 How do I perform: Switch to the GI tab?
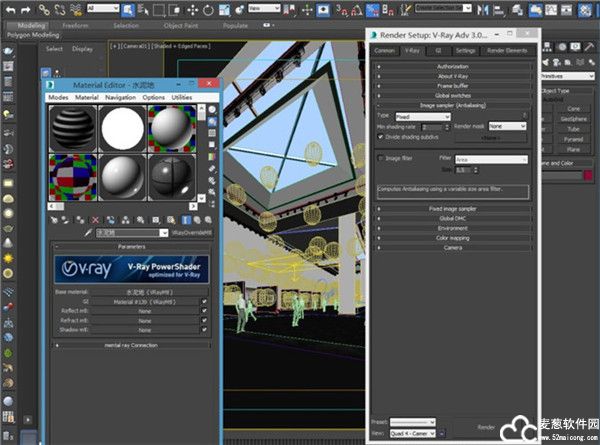click(x=437, y=50)
